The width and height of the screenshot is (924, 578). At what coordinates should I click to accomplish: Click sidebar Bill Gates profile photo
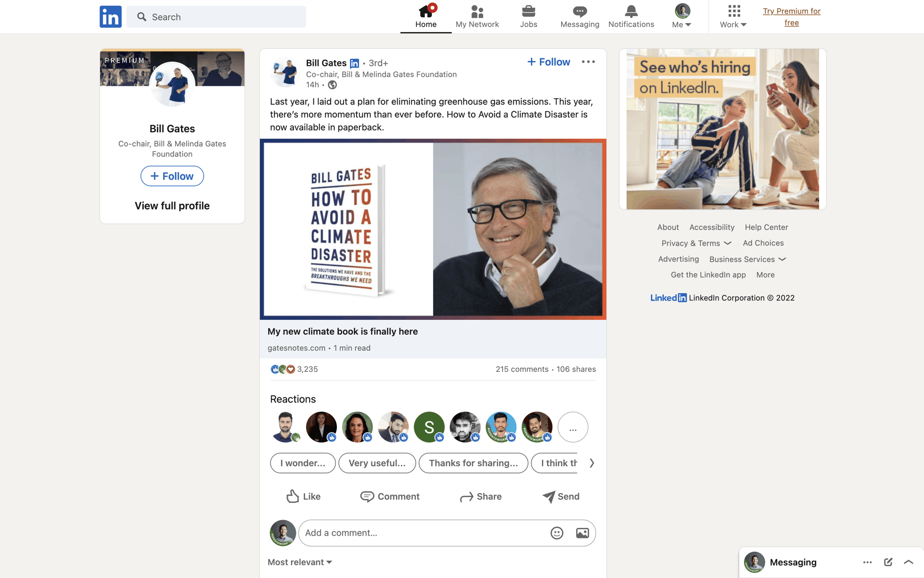172,84
